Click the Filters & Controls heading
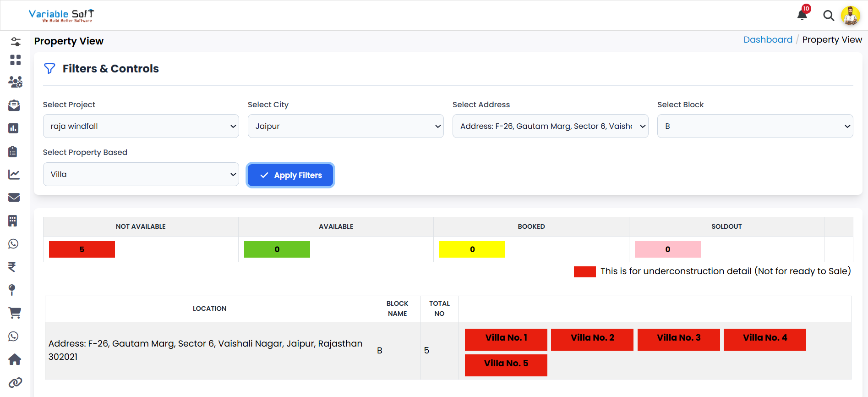This screenshot has height=397, width=868. click(111, 69)
